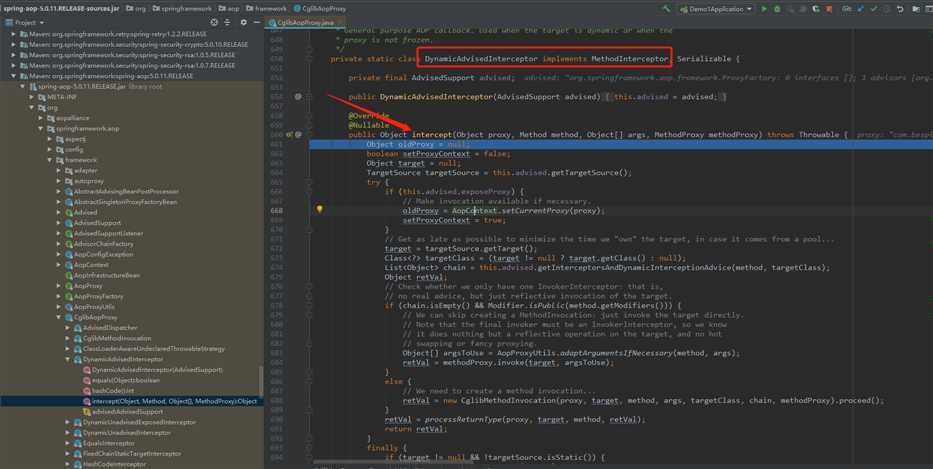Expand the autoproxy package

point(58,181)
